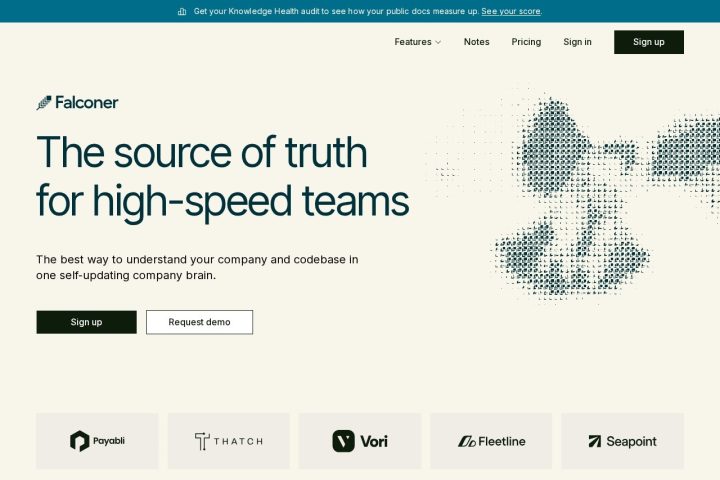Open the Payabli logo card

click(97, 441)
